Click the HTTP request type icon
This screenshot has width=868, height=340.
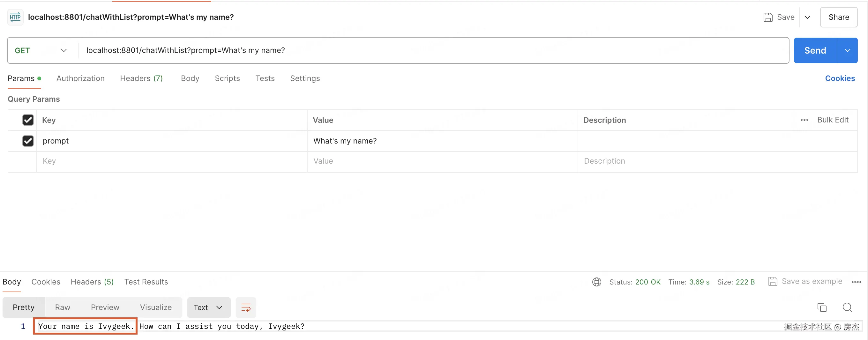tap(15, 17)
